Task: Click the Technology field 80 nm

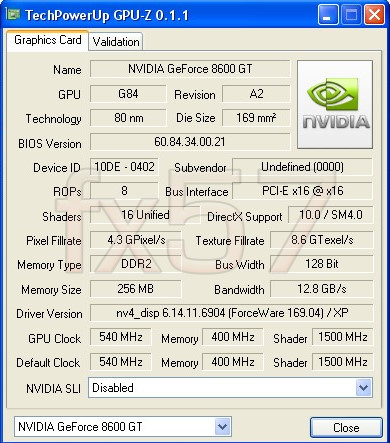Action: point(128,118)
